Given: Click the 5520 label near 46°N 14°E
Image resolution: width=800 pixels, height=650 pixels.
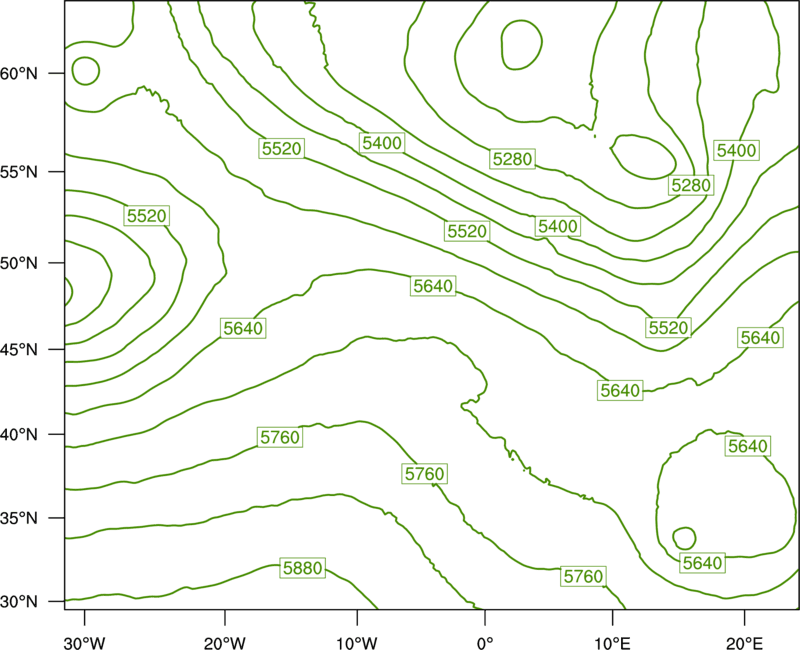Looking at the screenshot, I should [x=668, y=327].
